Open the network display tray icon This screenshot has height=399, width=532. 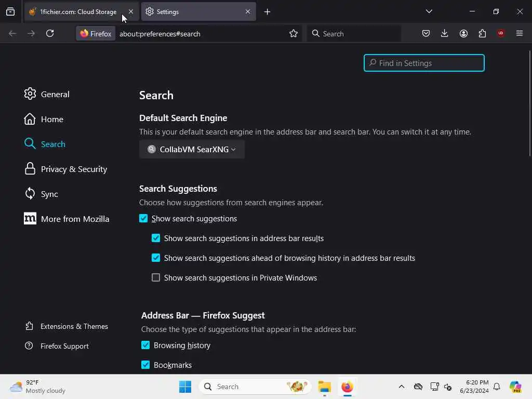[x=434, y=387]
